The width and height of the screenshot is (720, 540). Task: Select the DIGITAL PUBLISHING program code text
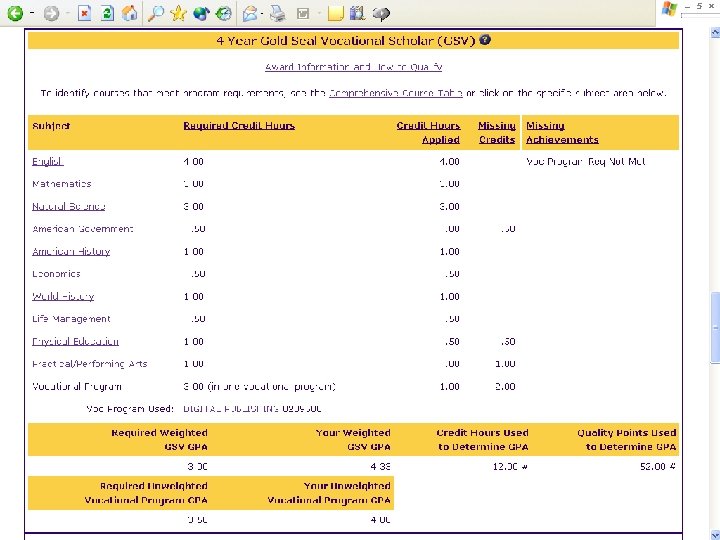click(x=252, y=409)
